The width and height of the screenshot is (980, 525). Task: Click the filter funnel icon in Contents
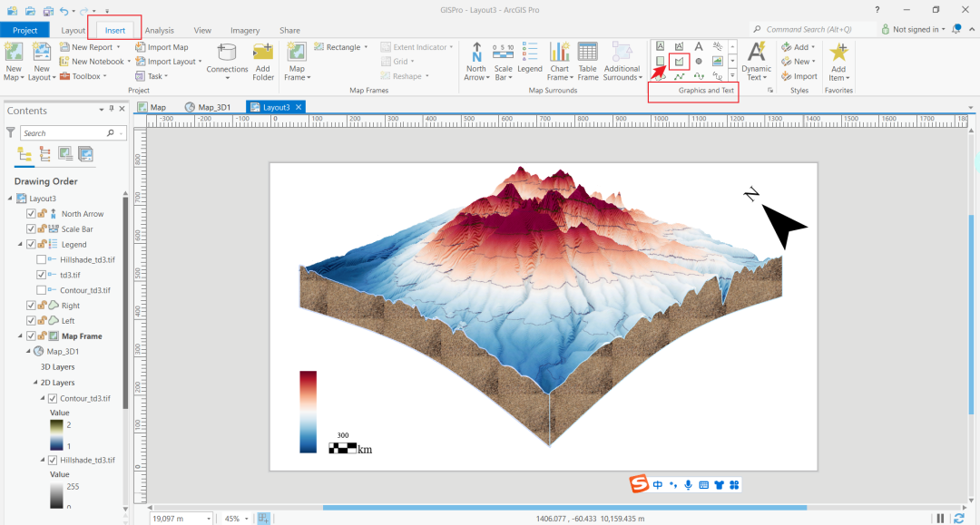pos(11,132)
